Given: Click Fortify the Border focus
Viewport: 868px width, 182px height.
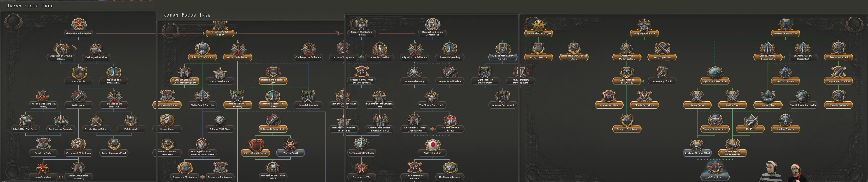Looking at the screenshot, I should coord(538,52).
